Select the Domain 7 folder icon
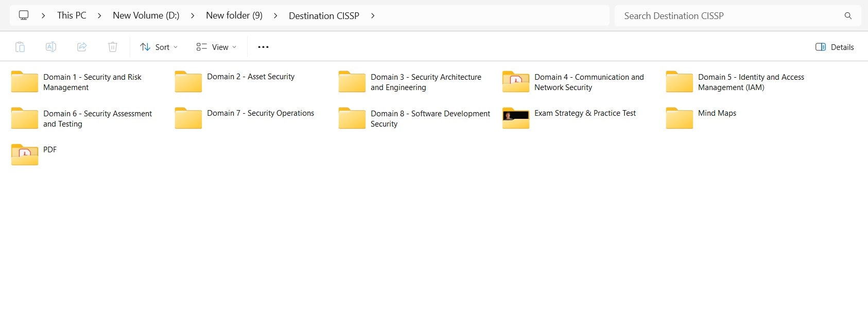 (x=188, y=118)
